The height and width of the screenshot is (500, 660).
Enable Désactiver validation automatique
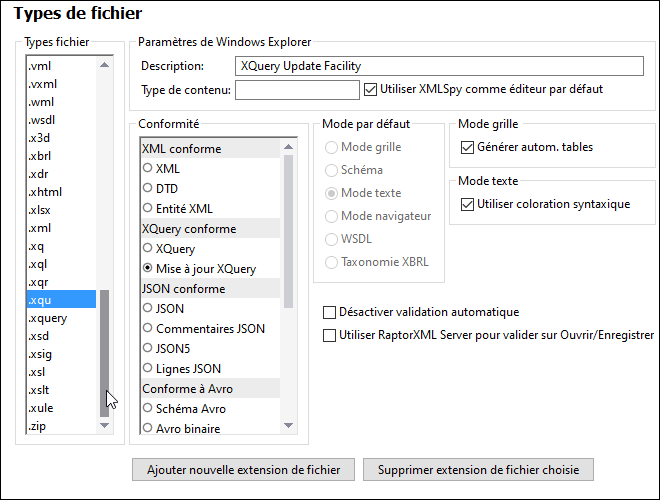pyautogui.click(x=330, y=312)
